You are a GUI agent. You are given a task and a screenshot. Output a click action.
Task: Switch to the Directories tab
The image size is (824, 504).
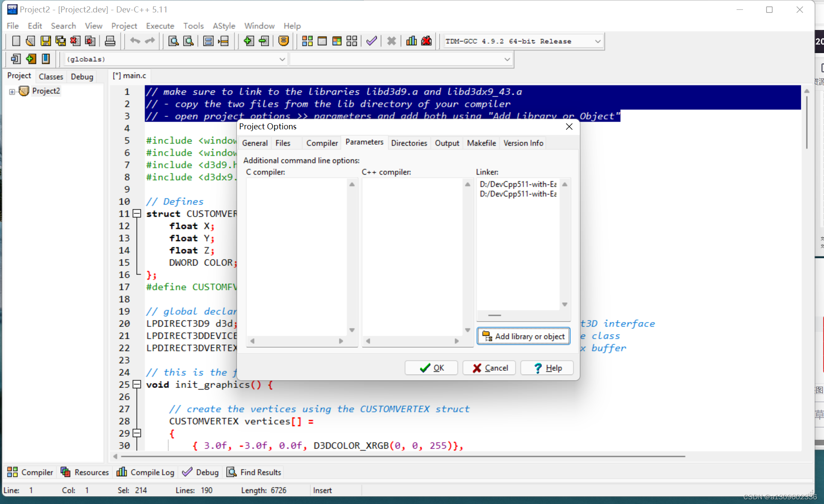pyautogui.click(x=409, y=143)
